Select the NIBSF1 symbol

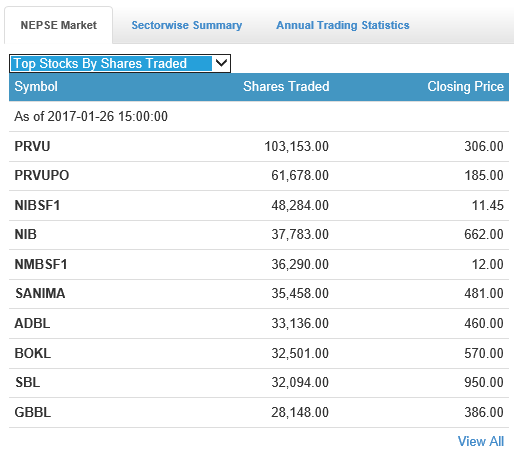click(x=37, y=205)
